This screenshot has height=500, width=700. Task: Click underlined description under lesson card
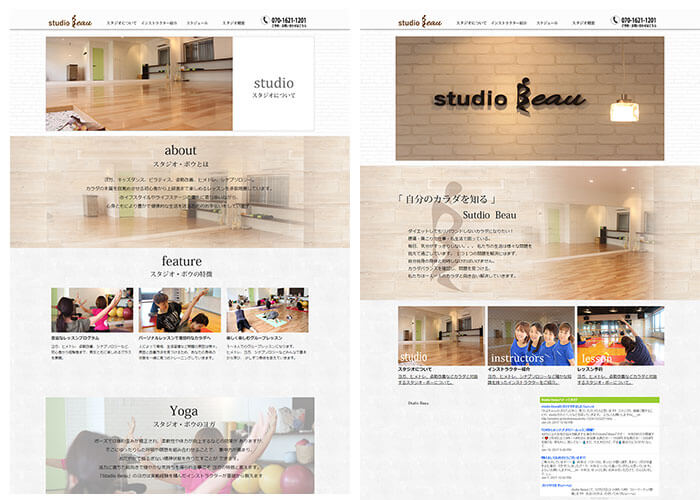click(x=617, y=379)
